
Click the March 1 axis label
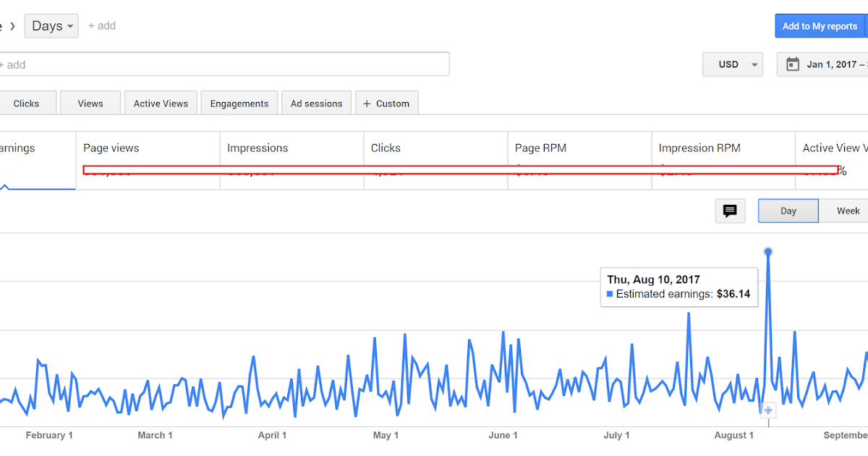[155, 435]
